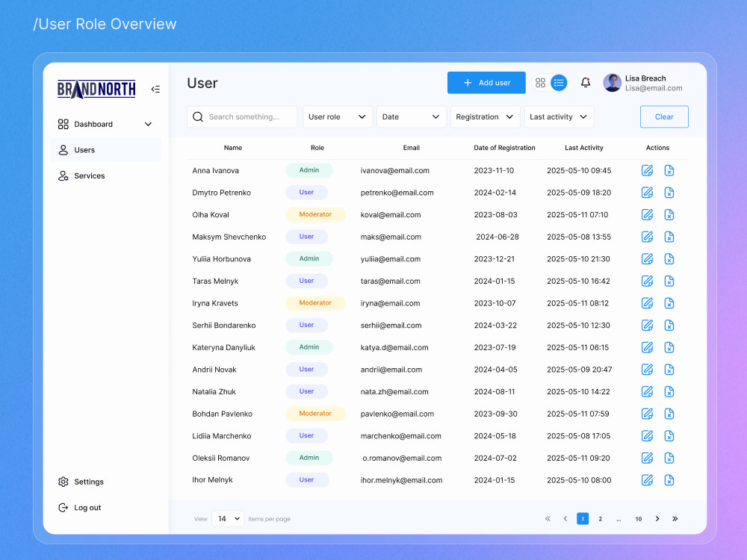
Task: Delete Olha Koval's record
Action: coord(669,215)
